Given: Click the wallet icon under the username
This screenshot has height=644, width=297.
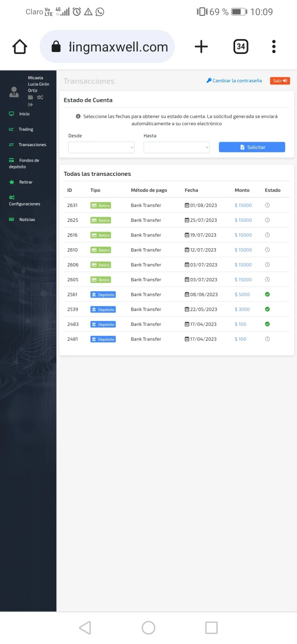Looking at the screenshot, I should [x=31, y=98].
